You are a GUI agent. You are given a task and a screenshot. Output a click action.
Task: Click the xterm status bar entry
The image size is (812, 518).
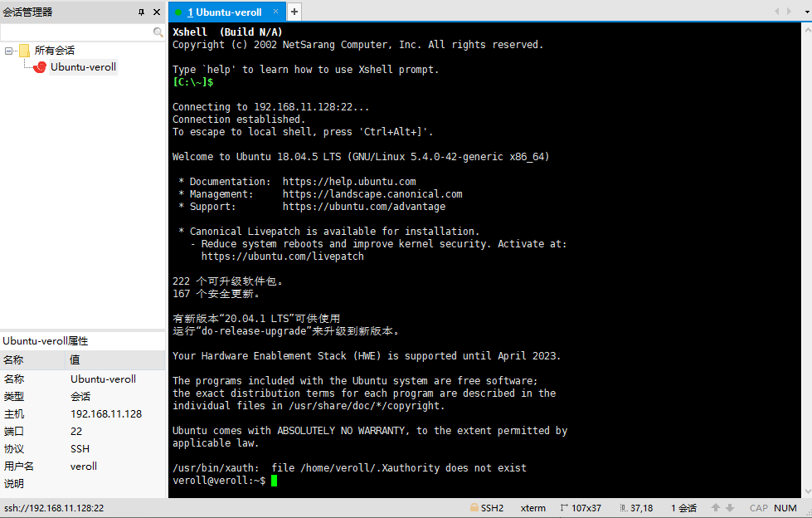(x=532, y=508)
